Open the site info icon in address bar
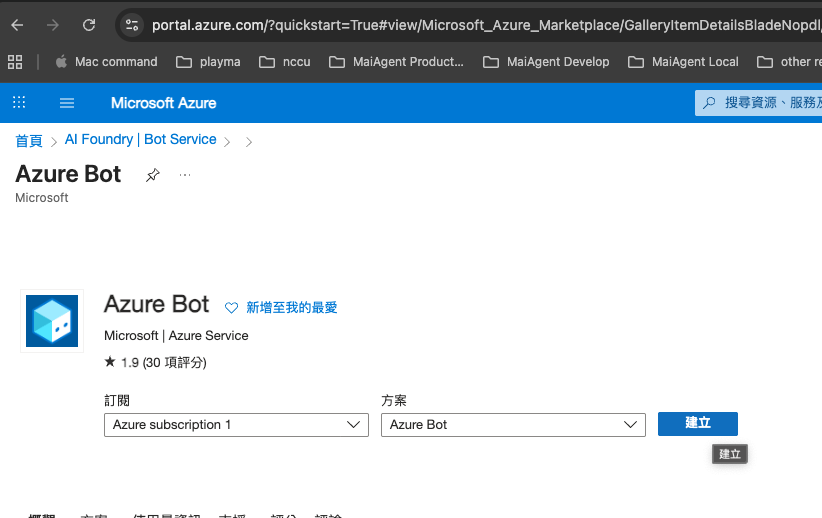The width and height of the screenshot is (822, 518). [x=132, y=25]
